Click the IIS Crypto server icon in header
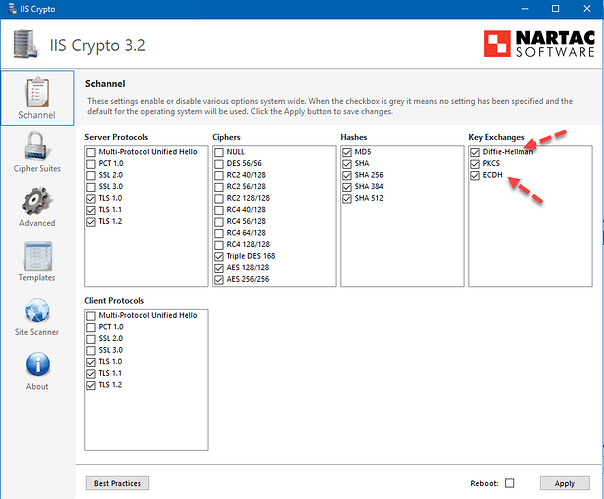The height and width of the screenshot is (499, 604). (26, 44)
